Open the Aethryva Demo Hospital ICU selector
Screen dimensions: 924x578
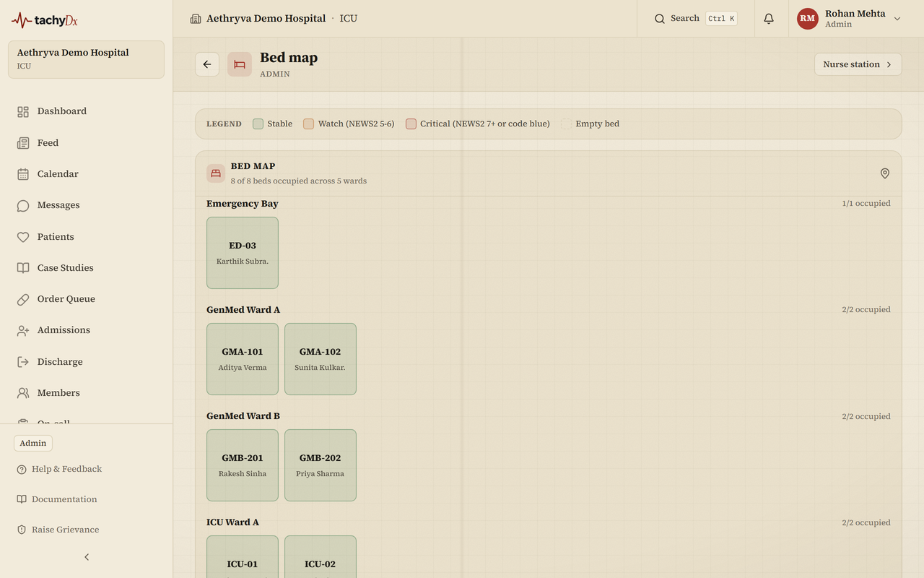click(86, 59)
